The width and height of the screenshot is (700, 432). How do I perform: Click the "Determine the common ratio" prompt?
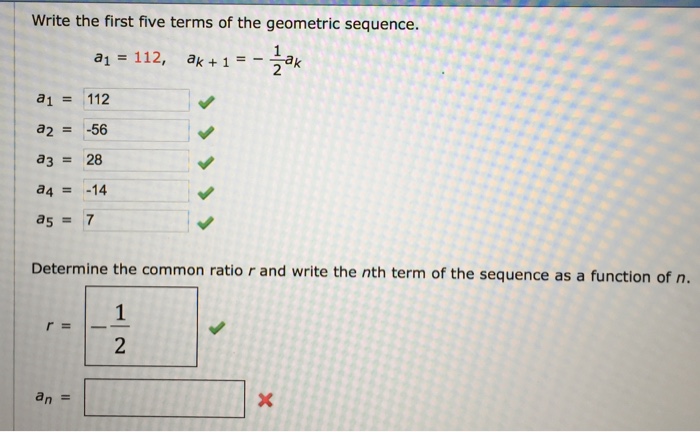click(361, 269)
